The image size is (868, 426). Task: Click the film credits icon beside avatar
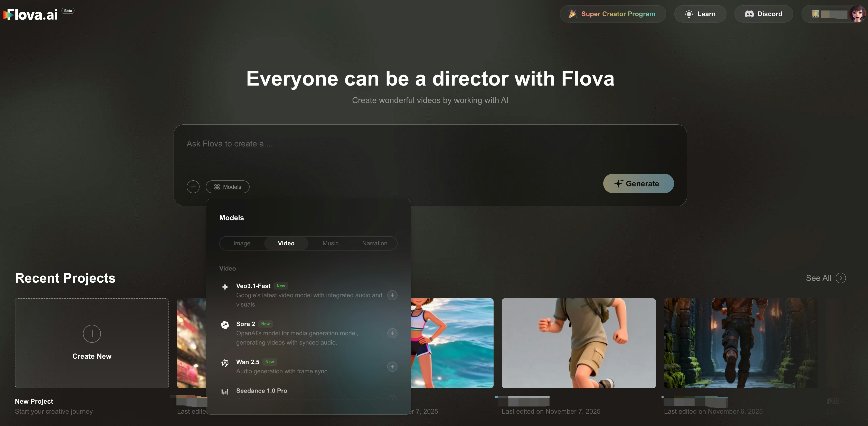[x=815, y=14]
